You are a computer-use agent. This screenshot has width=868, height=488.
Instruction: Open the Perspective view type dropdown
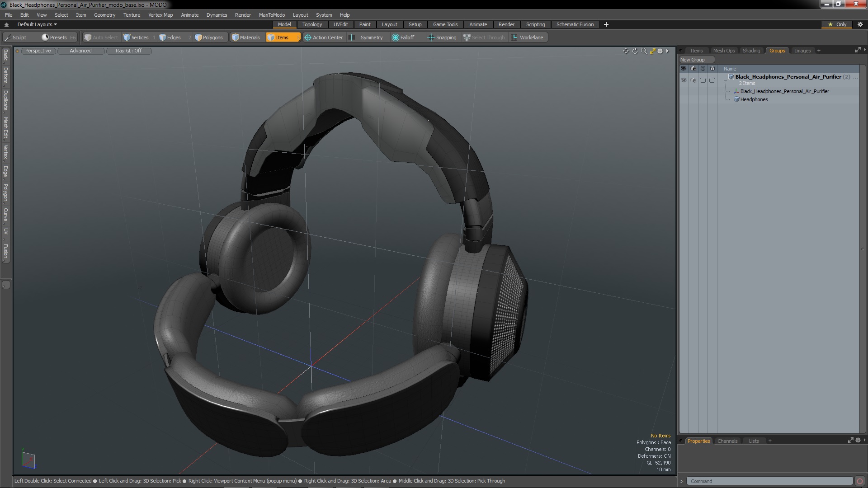coord(38,51)
